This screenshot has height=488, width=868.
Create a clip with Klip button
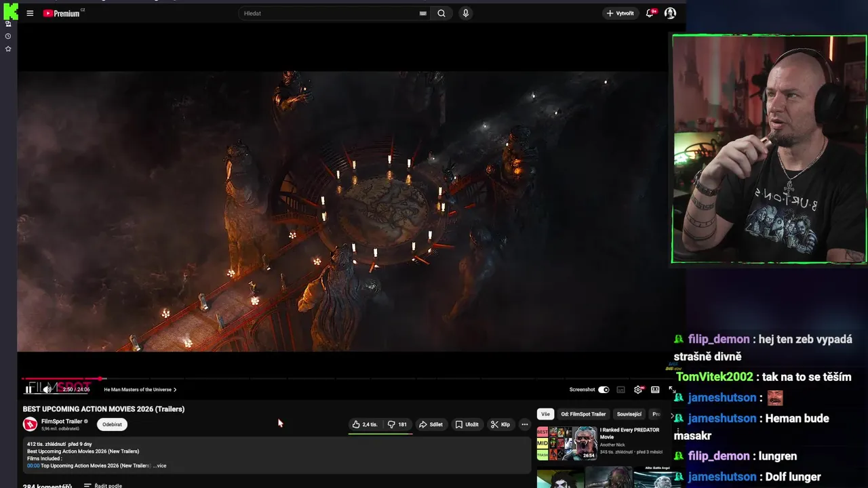[x=500, y=424]
